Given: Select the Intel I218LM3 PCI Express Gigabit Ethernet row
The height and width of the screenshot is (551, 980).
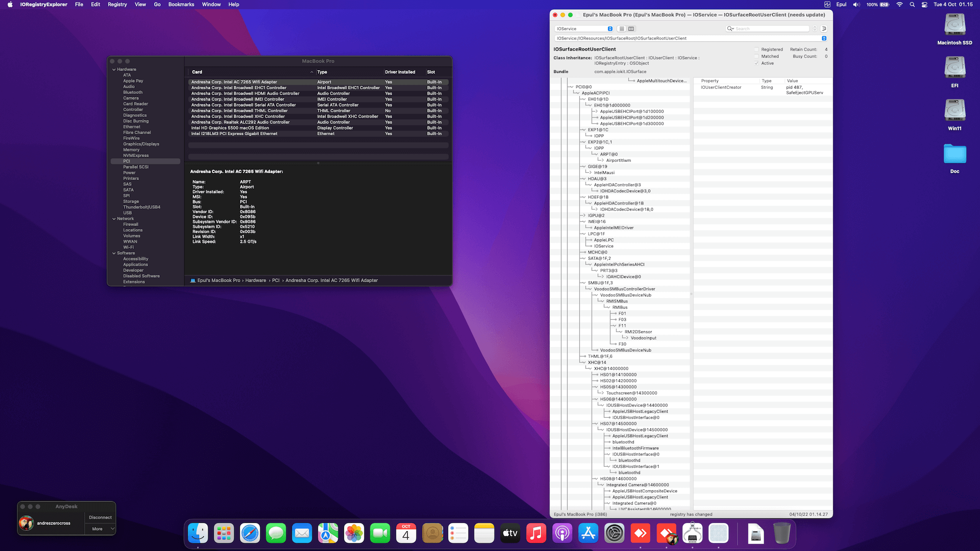Looking at the screenshot, I should click(x=318, y=134).
